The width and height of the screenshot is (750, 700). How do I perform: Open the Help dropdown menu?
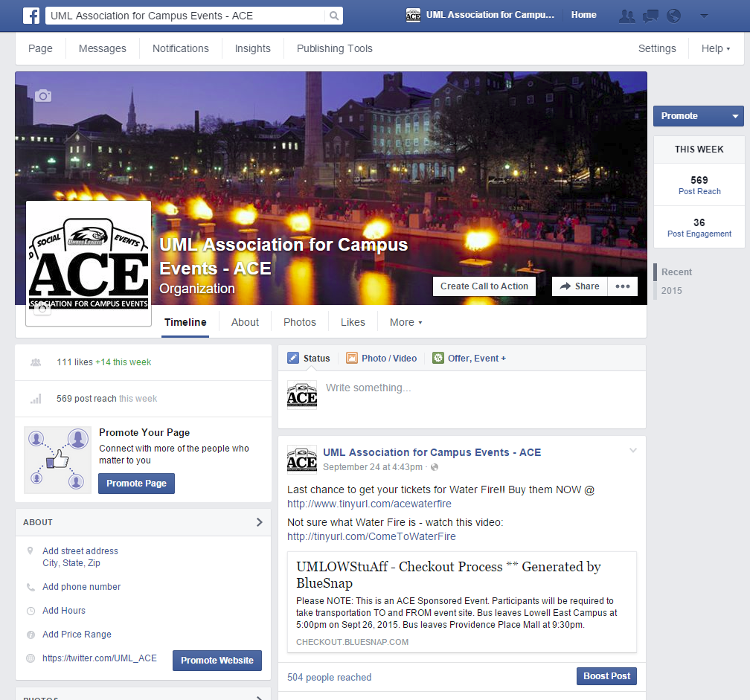[716, 49]
